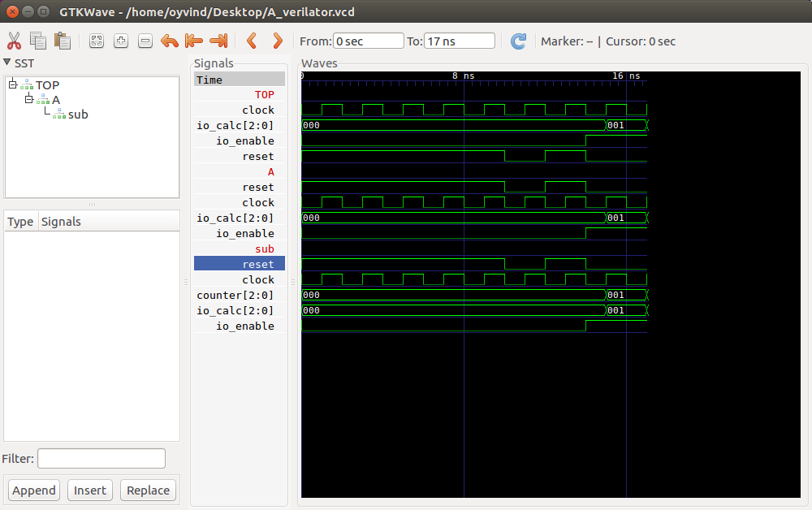This screenshot has width=812, height=510.
Task: Click the Filter text field
Action: click(x=101, y=459)
